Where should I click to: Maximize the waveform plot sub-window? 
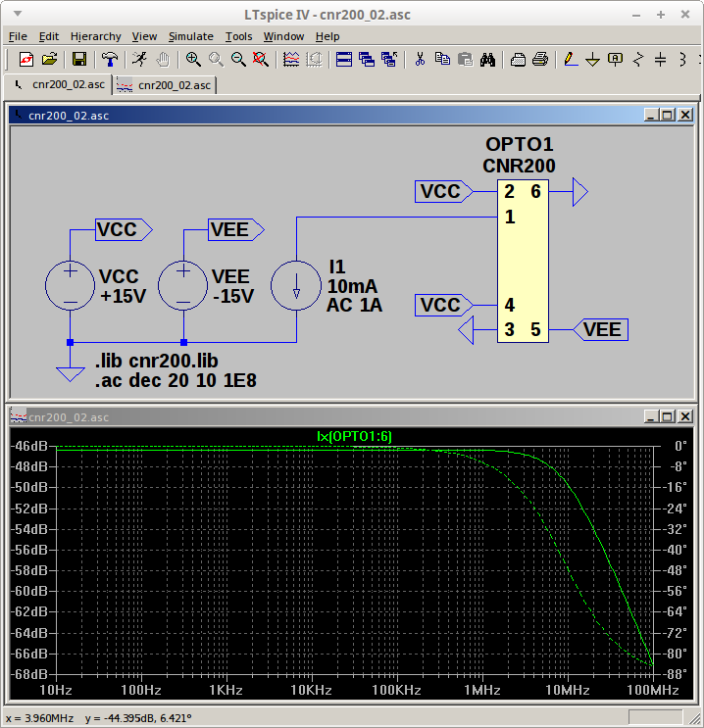(x=668, y=416)
